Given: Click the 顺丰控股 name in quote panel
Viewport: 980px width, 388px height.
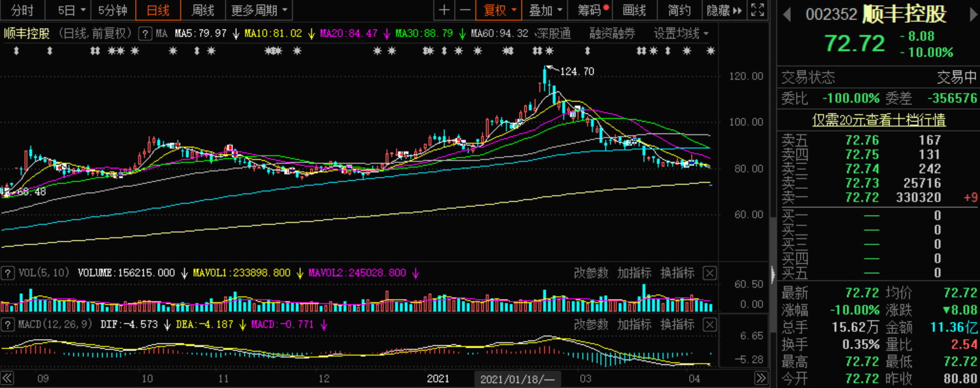Looking at the screenshot, I should (x=905, y=14).
